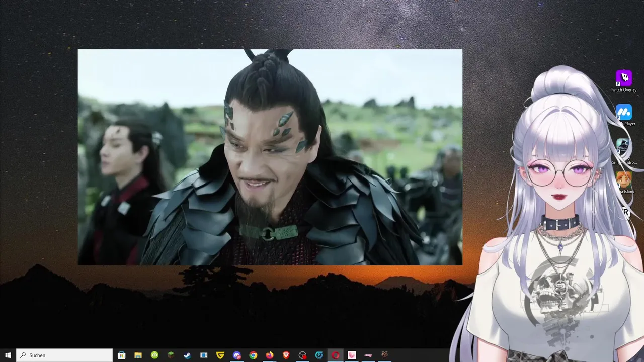Open Discord from the taskbar

click(x=237, y=355)
